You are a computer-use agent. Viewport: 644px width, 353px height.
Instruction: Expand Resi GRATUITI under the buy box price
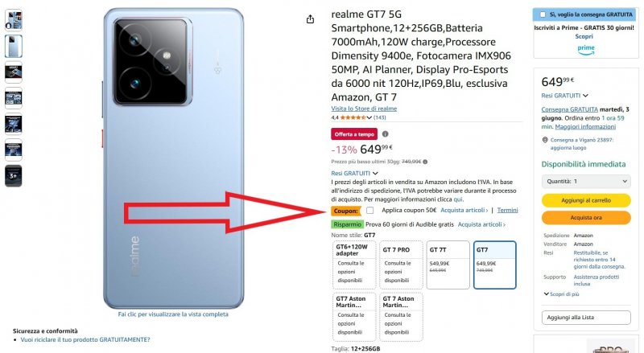pyautogui.click(x=564, y=96)
